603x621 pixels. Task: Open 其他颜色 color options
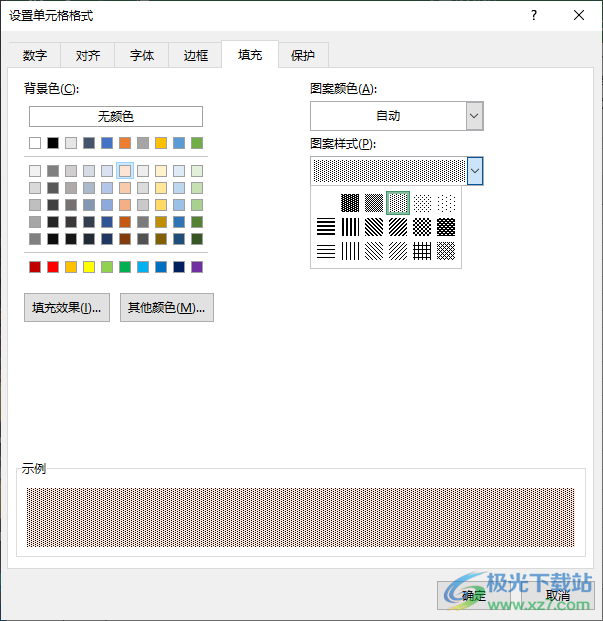tap(166, 308)
